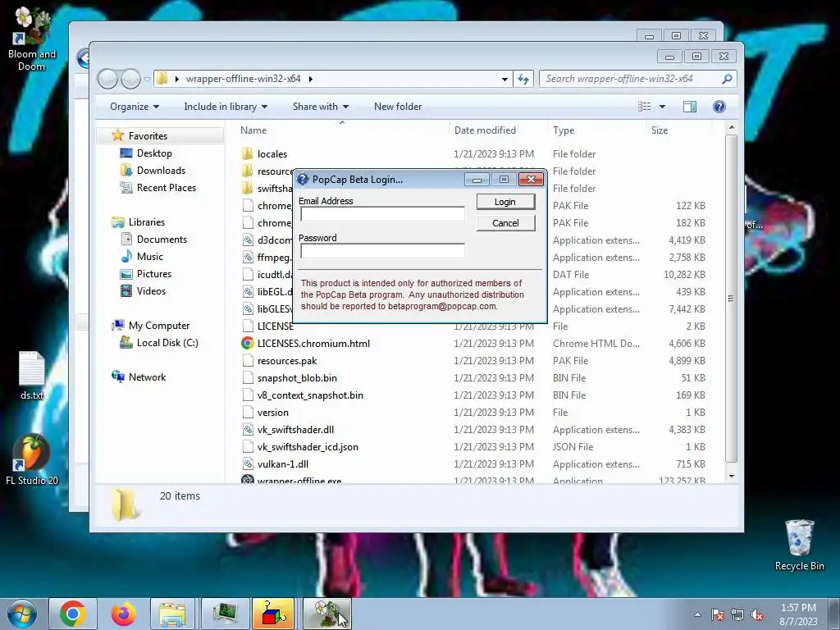Select ds.txt desktop file
This screenshot has height=630, width=840.
click(x=32, y=376)
